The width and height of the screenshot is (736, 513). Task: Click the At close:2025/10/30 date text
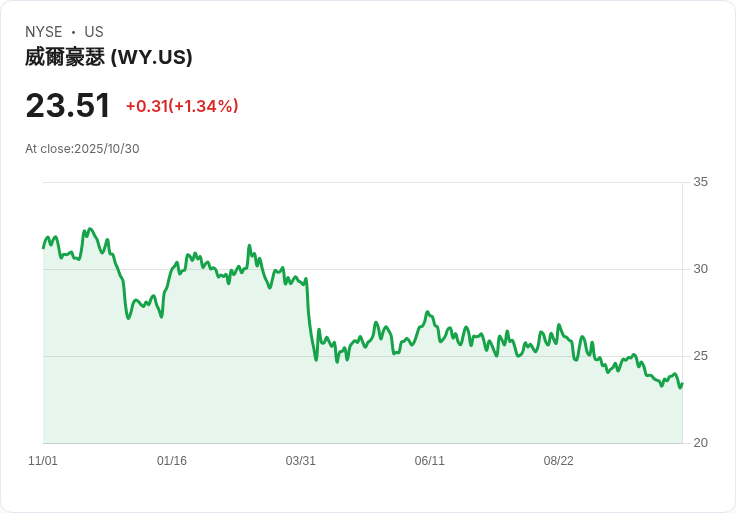(82, 149)
